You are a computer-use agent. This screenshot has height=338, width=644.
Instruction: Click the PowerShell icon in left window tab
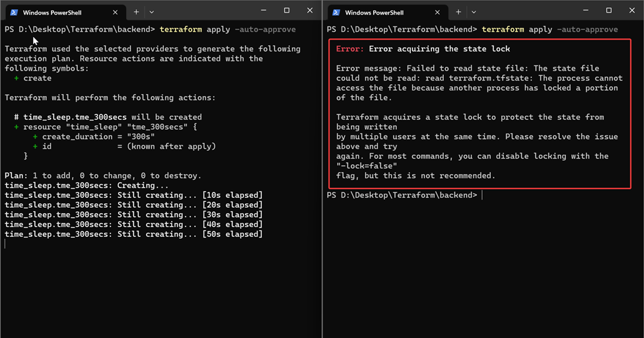coord(14,13)
